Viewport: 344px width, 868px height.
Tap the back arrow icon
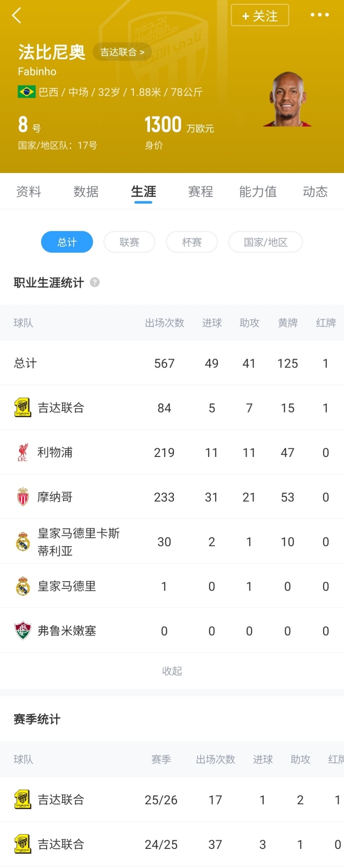coord(17,15)
